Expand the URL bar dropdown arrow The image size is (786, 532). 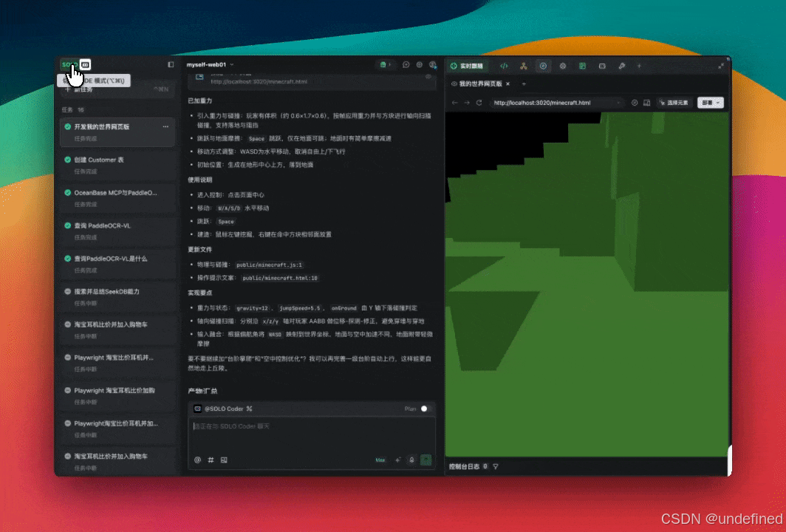pyautogui.click(x=620, y=103)
